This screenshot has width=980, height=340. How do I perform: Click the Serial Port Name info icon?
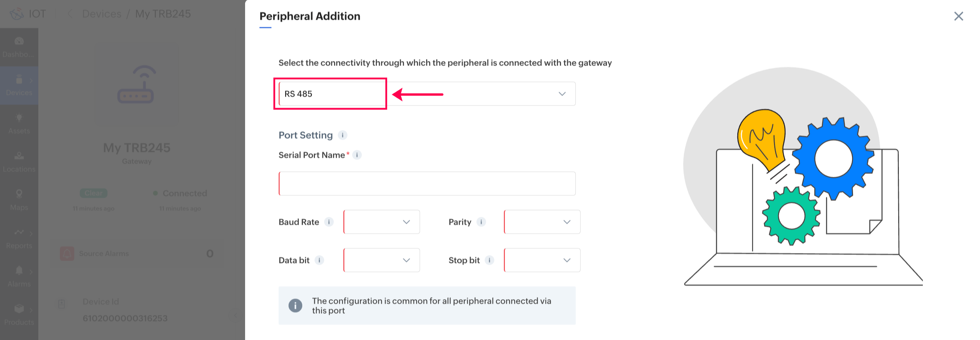pyautogui.click(x=357, y=155)
